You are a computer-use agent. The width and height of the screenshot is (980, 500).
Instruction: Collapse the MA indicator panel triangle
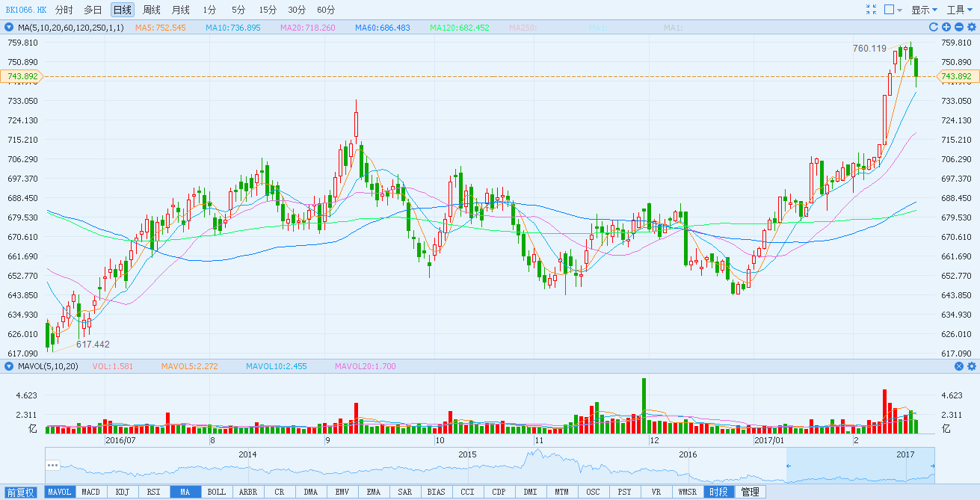(x=9, y=28)
